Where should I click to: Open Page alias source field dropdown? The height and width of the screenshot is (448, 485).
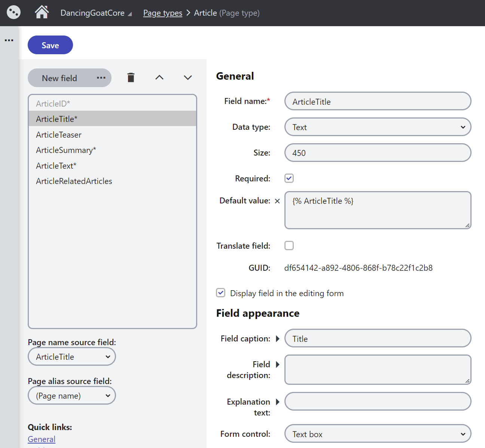[x=72, y=396]
